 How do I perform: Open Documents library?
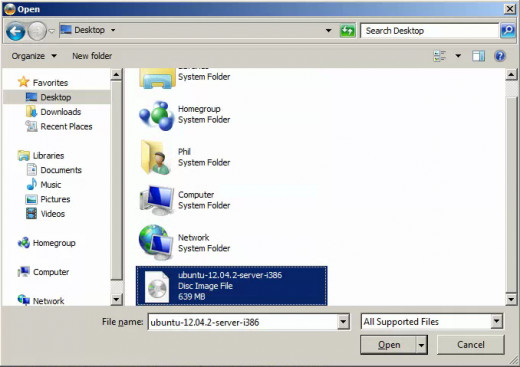coord(61,170)
